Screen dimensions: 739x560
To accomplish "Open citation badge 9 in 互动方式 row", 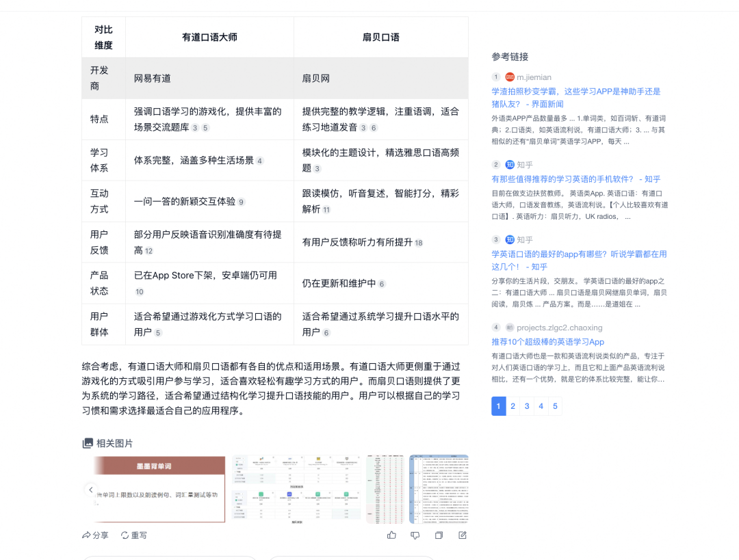I will (242, 202).
